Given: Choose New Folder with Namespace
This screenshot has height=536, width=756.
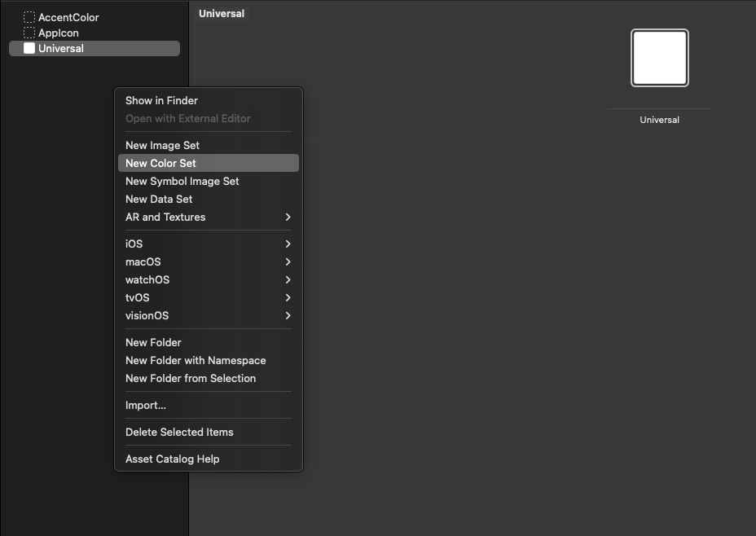Looking at the screenshot, I should [x=209, y=360].
